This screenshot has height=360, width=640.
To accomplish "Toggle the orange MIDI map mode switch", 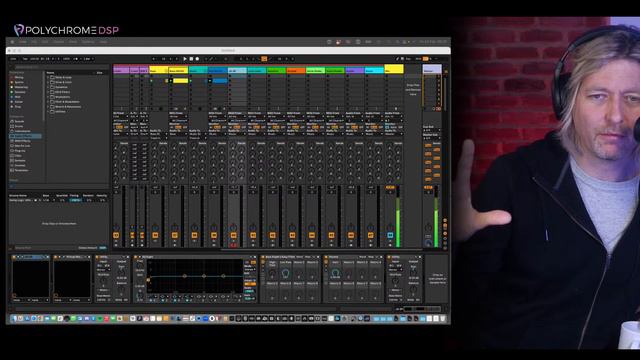I will [x=425, y=59].
